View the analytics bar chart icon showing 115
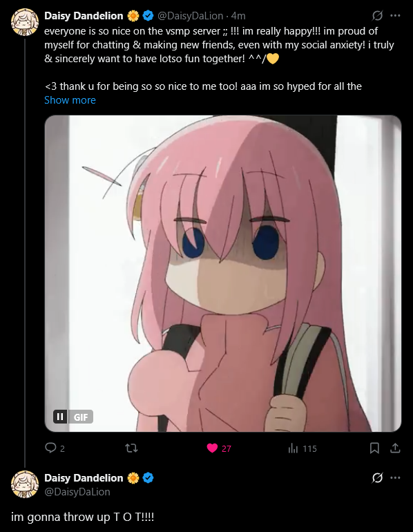413x532 pixels. [293, 448]
